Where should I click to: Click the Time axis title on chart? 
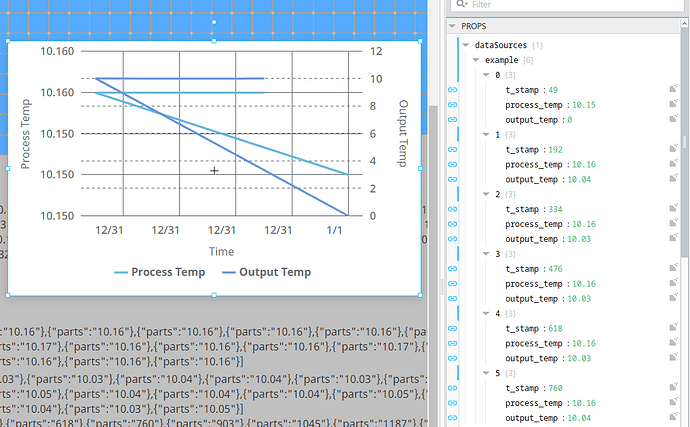[x=221, y=252]
